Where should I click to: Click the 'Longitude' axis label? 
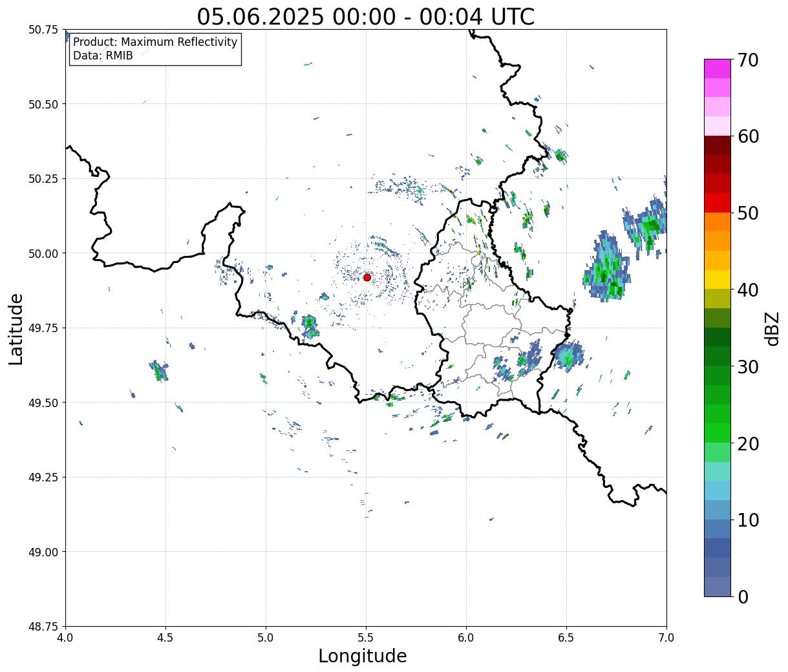(363, 656)
